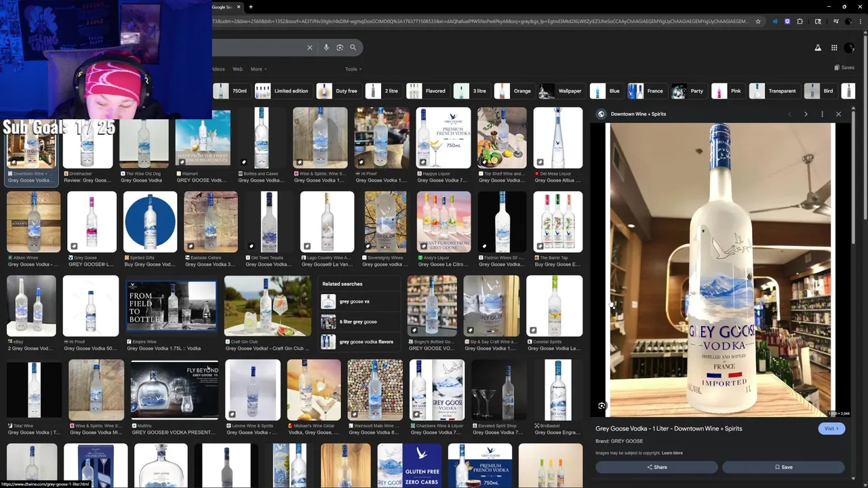Open the Michael's Wine Cellar image result
This screenshot has width=868, height=488.
[314, 390]
